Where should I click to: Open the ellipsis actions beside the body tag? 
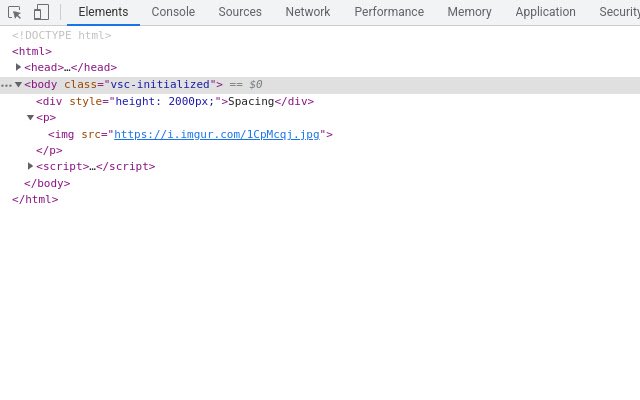click(x=6, y=85)
